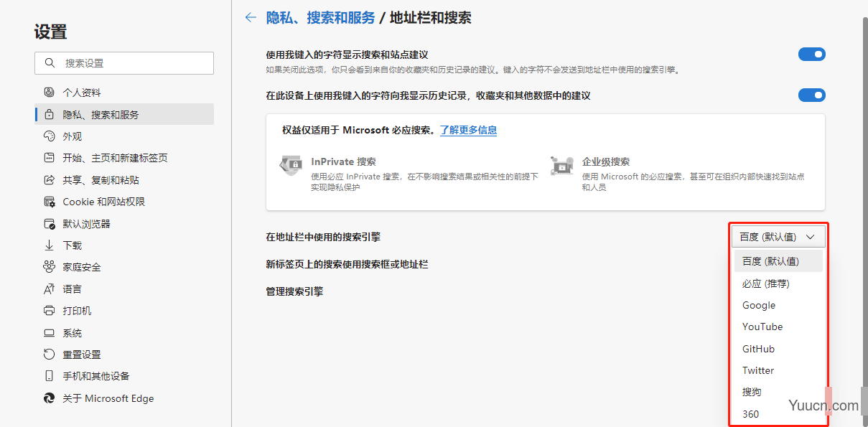Click the 企业级搜索 heading
The image size is (868, 427).
pyautogui.click(x=606, y=161)
